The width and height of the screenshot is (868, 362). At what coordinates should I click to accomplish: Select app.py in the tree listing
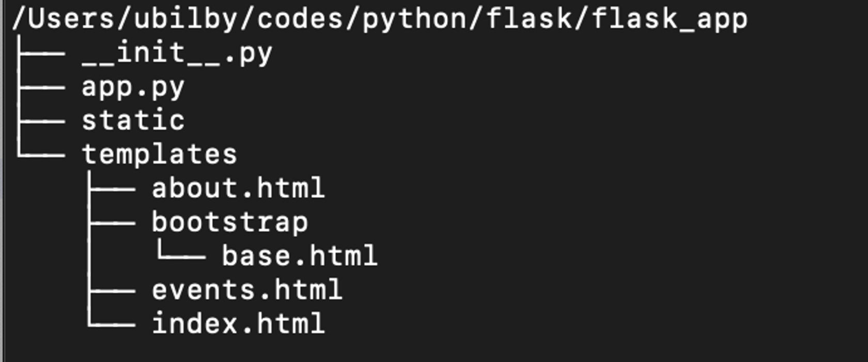(133, 88)
